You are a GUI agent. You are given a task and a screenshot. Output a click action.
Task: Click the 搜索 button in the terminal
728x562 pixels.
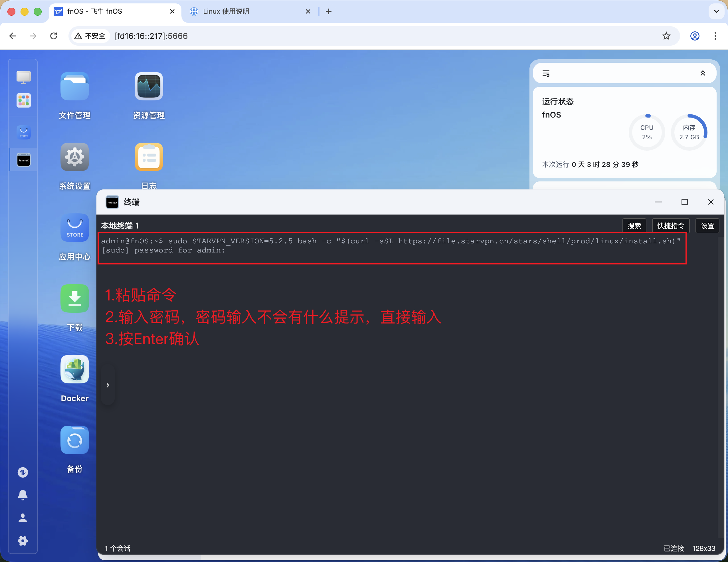[634, 226]
